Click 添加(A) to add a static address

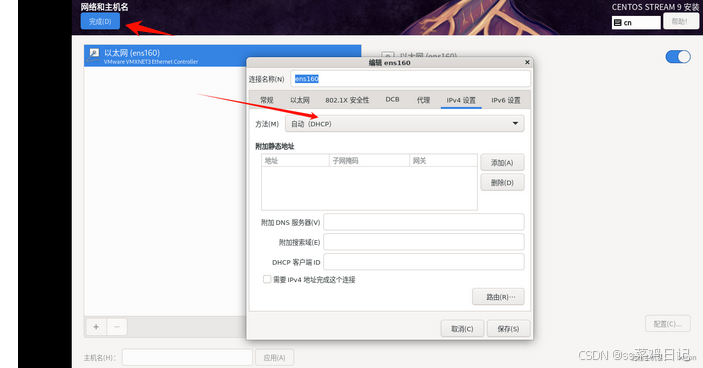[502, 162]
